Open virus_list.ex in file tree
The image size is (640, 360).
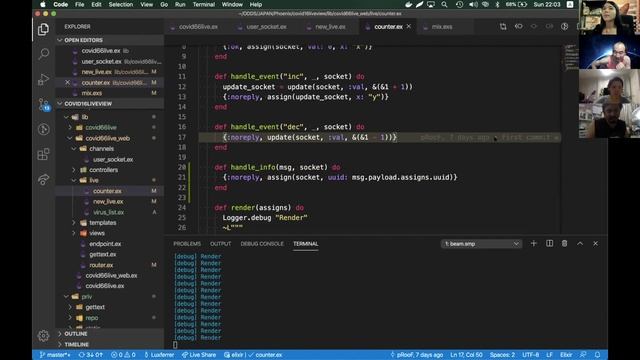point(110,212)
